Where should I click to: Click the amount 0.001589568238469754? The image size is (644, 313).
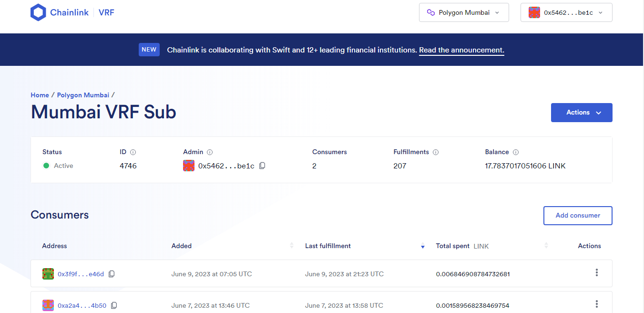(472, 305)
